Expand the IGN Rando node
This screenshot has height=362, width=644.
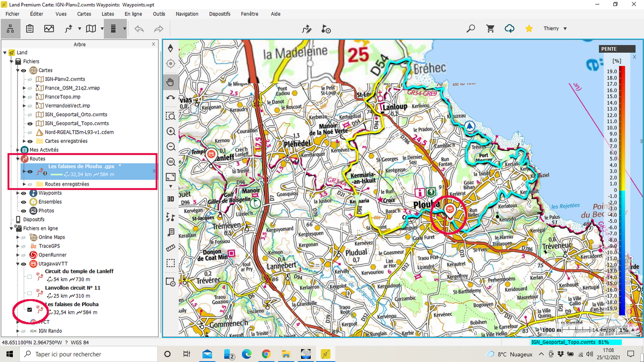click(x=18, y=331)
